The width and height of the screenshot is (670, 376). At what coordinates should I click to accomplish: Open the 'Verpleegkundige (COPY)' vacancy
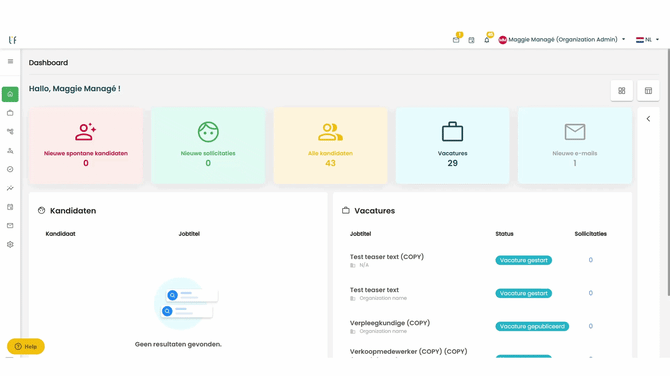(x=390, y=323)
